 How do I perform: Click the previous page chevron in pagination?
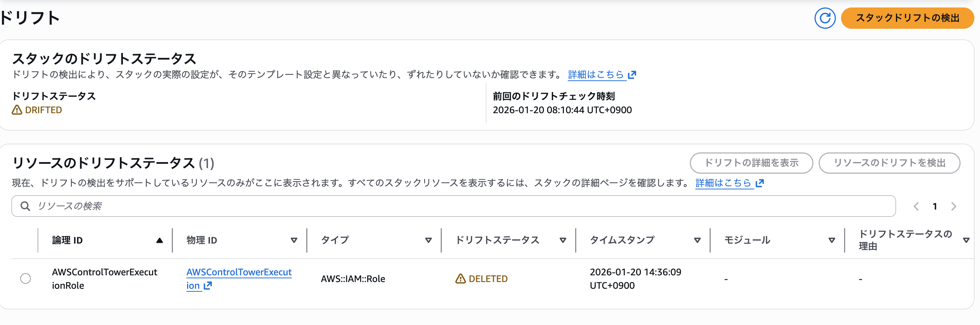pyautogui.click(x=916, y=206)
